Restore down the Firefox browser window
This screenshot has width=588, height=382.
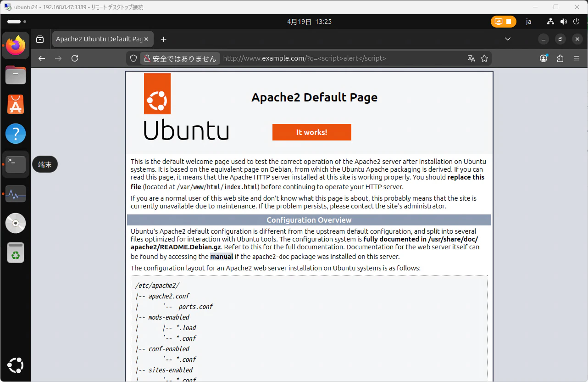(x=560, y=39)
